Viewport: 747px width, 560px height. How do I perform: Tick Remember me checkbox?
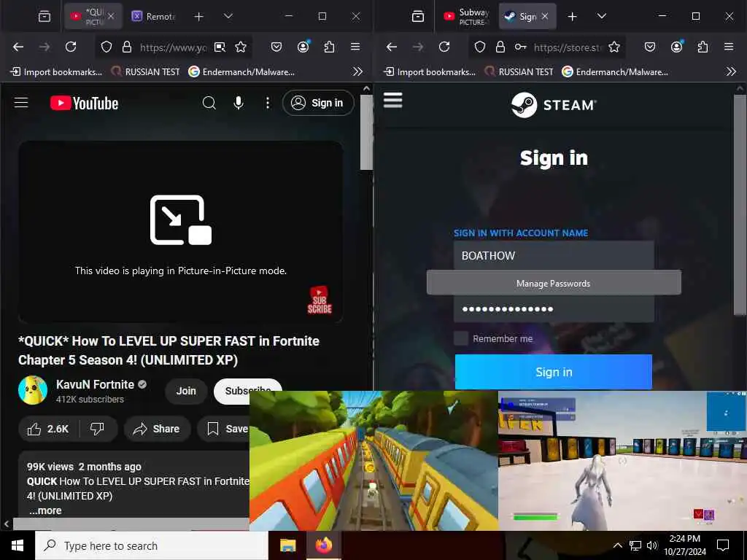tap(461, 338)
